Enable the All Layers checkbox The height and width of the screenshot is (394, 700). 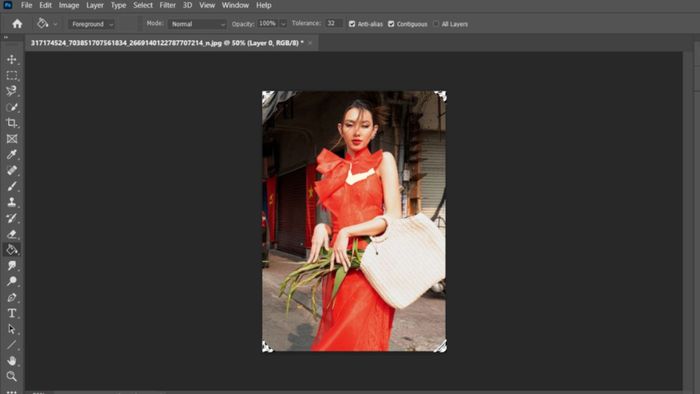436,24
